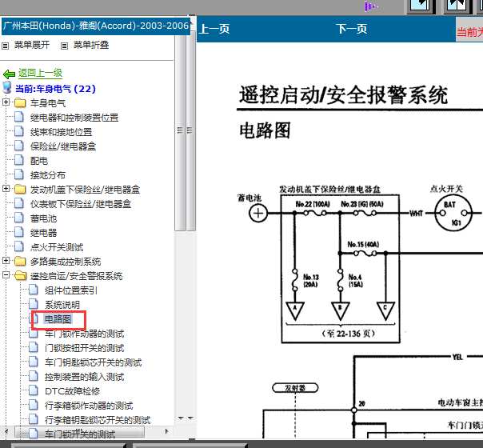
Task: Click 菜单折叠 to collapse all menus
Action: 91,46
